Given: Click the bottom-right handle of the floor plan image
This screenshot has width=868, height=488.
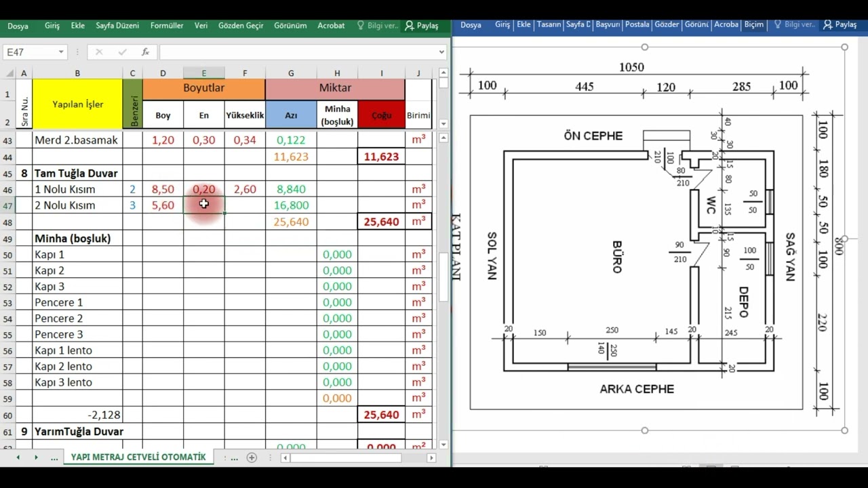Looking at the screenshot, I should [x=844, y=430].
